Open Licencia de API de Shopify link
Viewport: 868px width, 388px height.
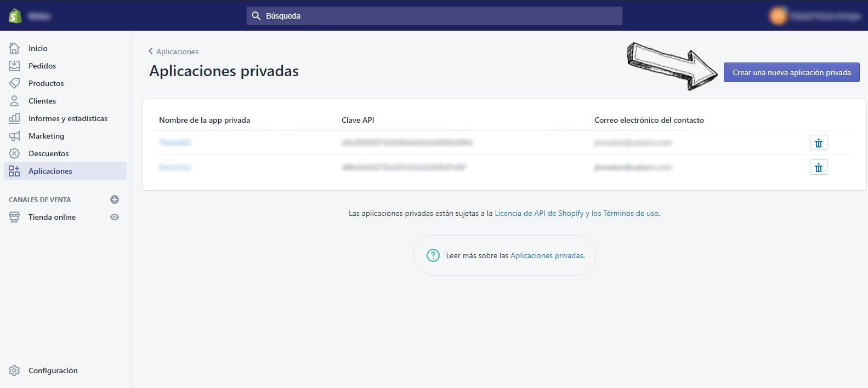[x=576, y=213]
